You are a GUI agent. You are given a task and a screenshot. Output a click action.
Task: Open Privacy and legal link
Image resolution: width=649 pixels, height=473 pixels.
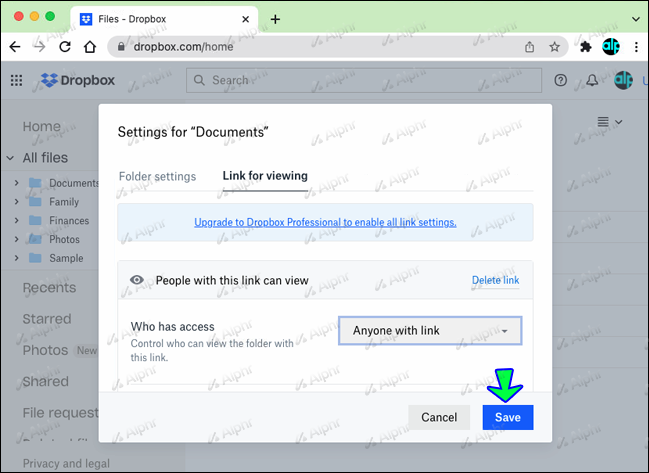pos(66,463)
